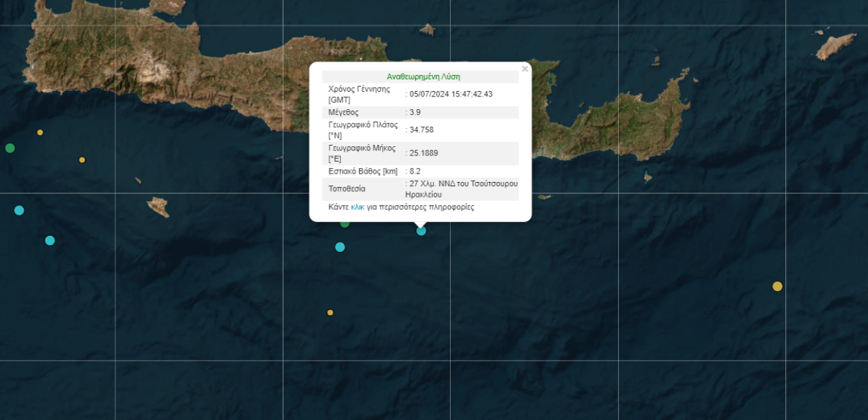This screenshot has height=420, width=868.
Task: Click the 'Γεωγραφικό Μήκος [°E]' label
Action: tap(362, 153)
